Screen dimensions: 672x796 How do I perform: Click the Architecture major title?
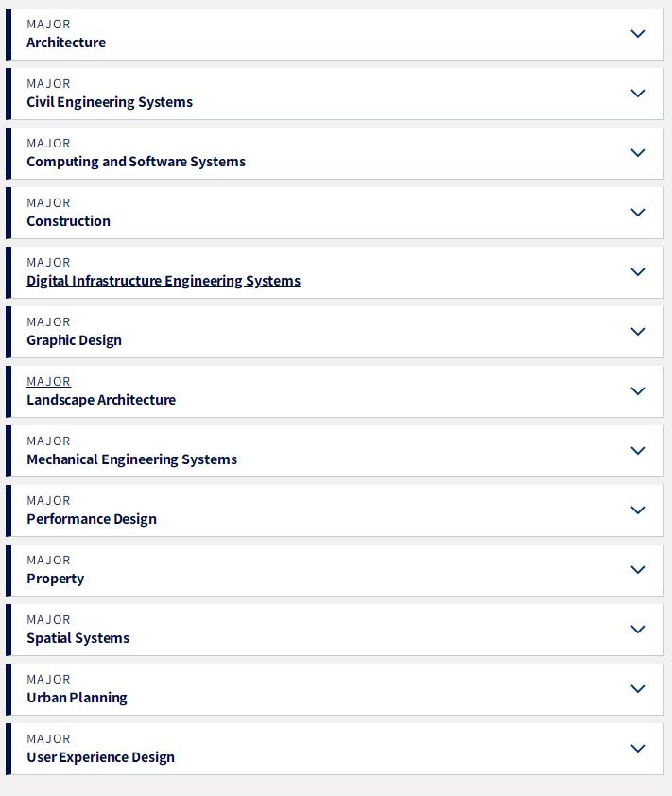click(66, 43)
